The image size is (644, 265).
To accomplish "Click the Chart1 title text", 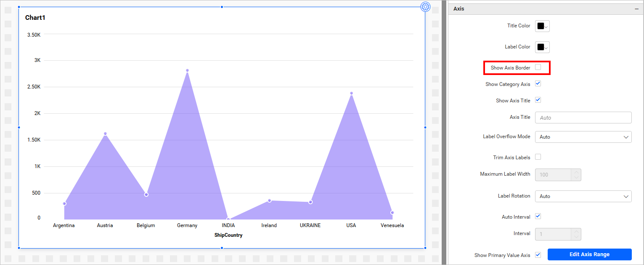I will 35,18.
